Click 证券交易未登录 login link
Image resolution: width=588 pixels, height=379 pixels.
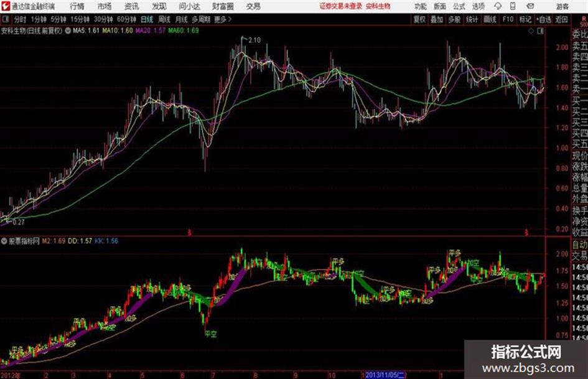point(340,6)
